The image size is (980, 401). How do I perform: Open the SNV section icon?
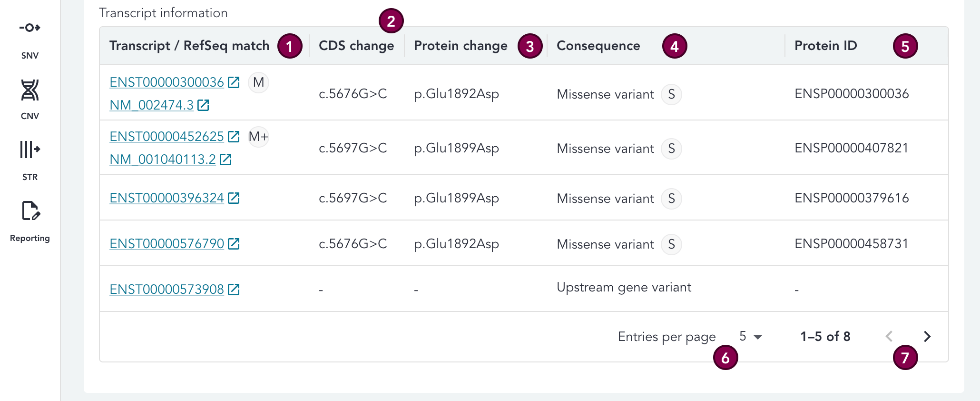29,28
